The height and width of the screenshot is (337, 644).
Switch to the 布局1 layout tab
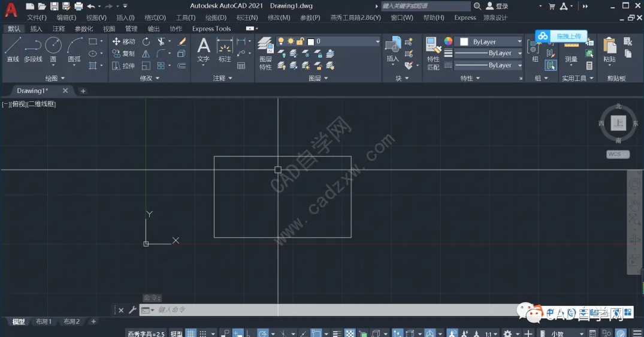(x=44, y=321)
